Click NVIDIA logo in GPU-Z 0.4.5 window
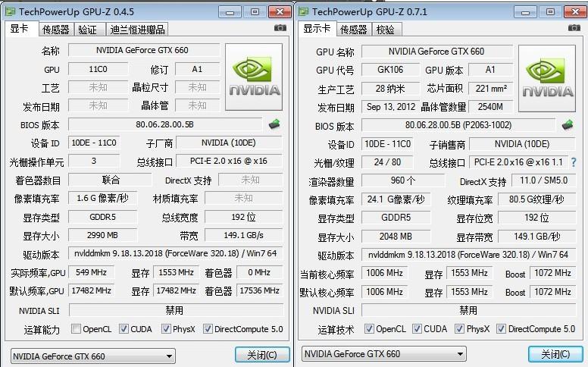The image size is (588, 367). [x=254, y=77]
